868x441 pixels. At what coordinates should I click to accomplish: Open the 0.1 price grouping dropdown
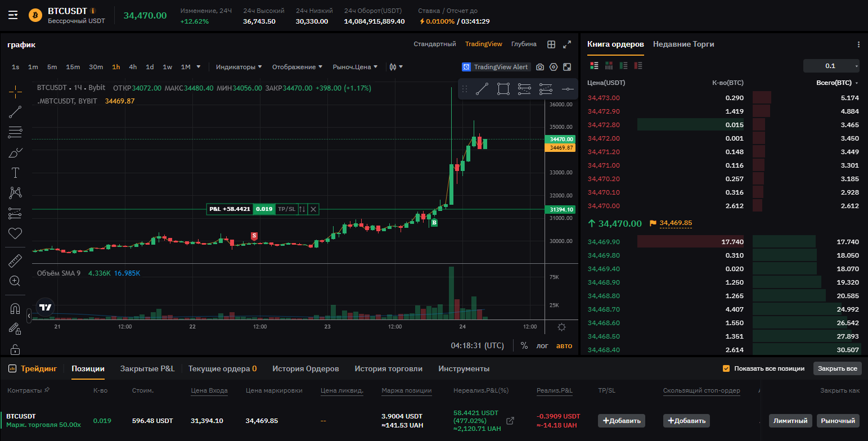(x=831, y=66)
